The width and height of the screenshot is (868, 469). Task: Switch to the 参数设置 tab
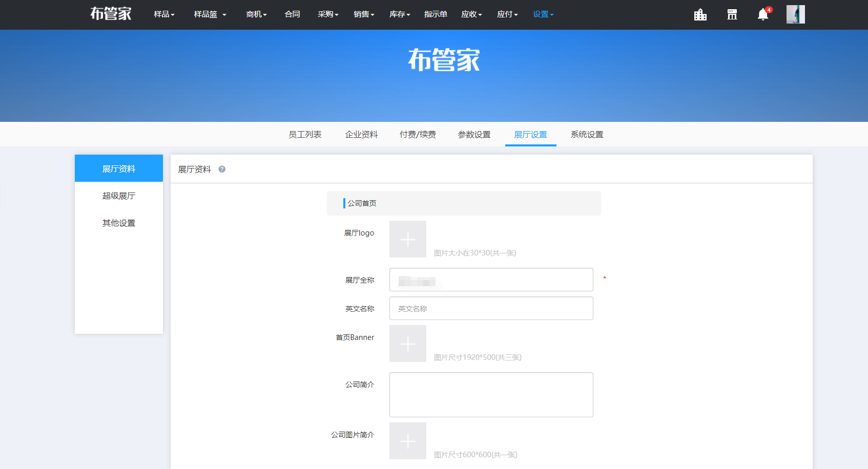click(x=474, y=135)
